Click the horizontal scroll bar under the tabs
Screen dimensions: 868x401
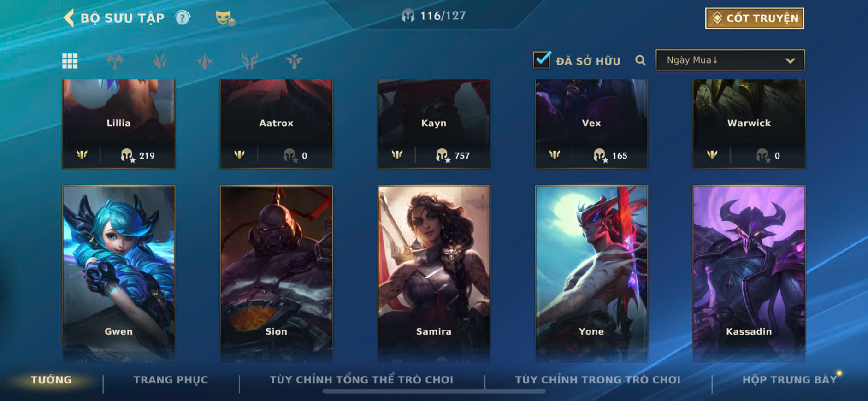click(x=434, y=391)
